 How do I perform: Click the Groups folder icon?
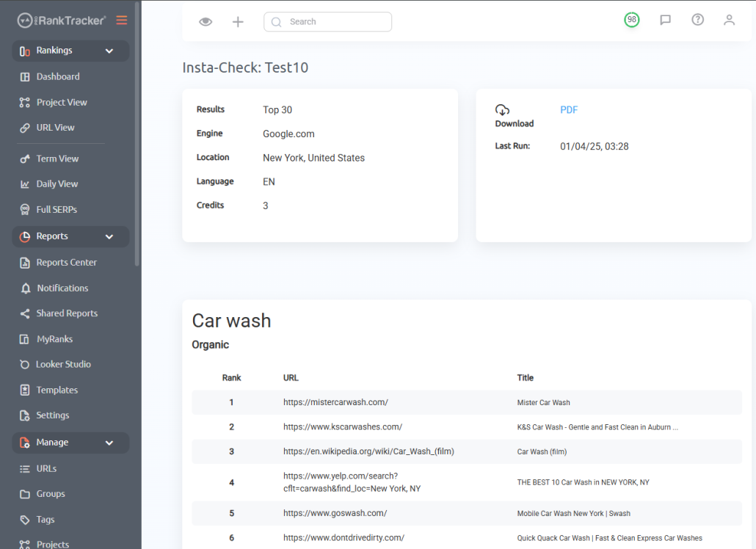[x=25, y=494]
